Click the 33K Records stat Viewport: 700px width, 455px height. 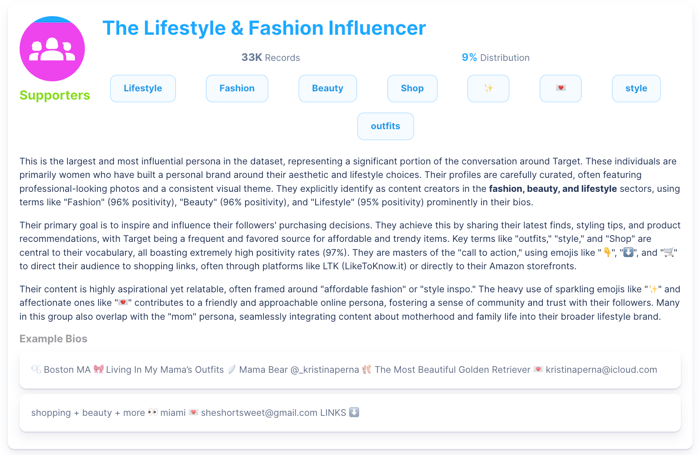click(270, 58)
